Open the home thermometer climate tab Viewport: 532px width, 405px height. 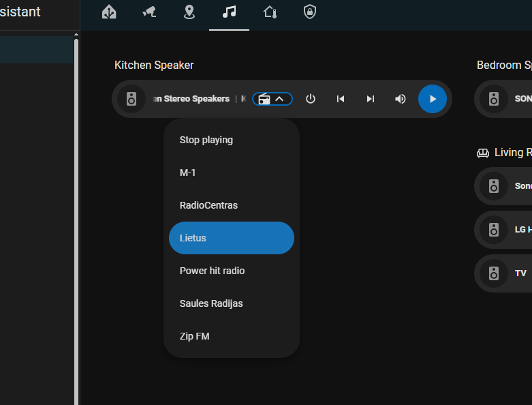click(270, 12)
